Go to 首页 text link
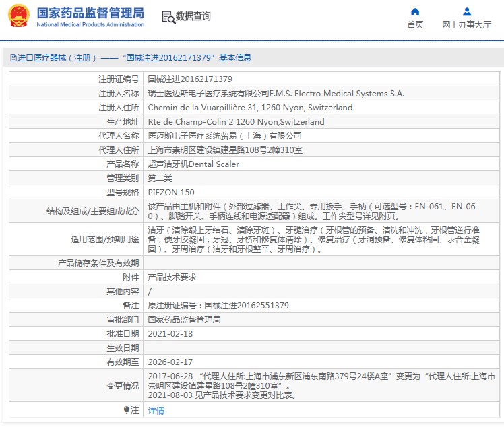 pyautogui.click(x=415, y=25)
